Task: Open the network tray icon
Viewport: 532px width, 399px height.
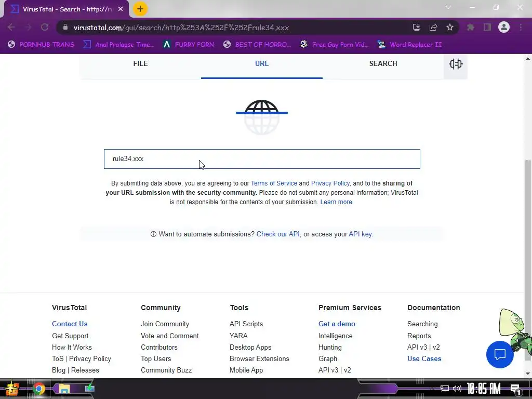Action: (445, 389)
